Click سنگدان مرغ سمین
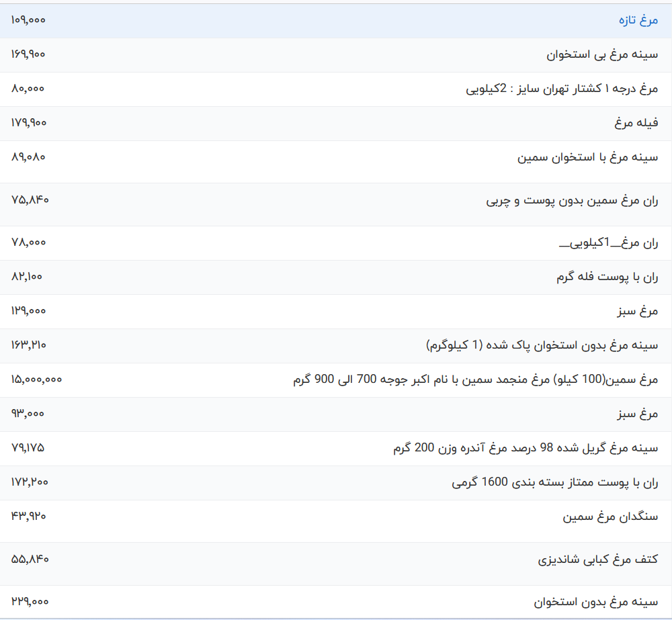This screenshot has width=672, height=620. (x=610, y=517)
